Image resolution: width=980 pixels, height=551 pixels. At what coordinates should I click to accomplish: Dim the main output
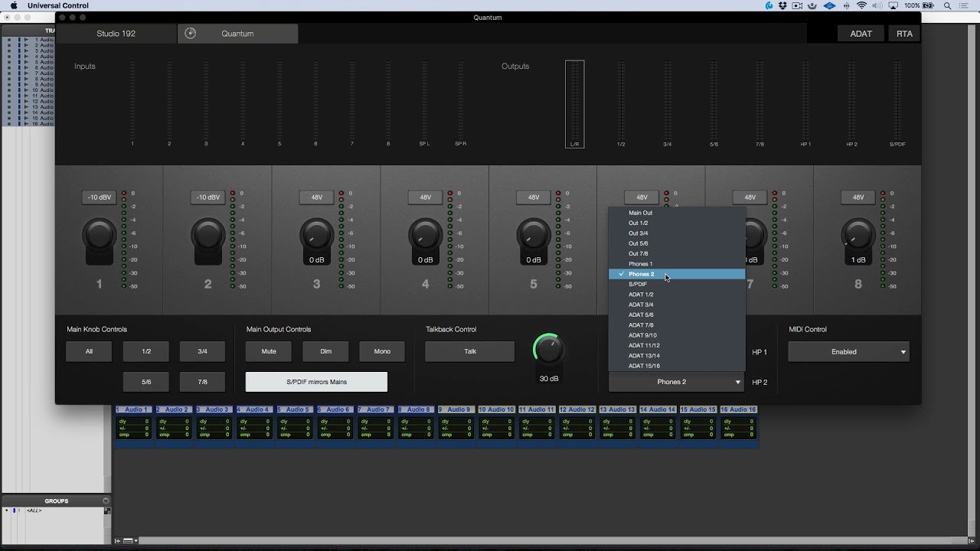coord(325,352)
